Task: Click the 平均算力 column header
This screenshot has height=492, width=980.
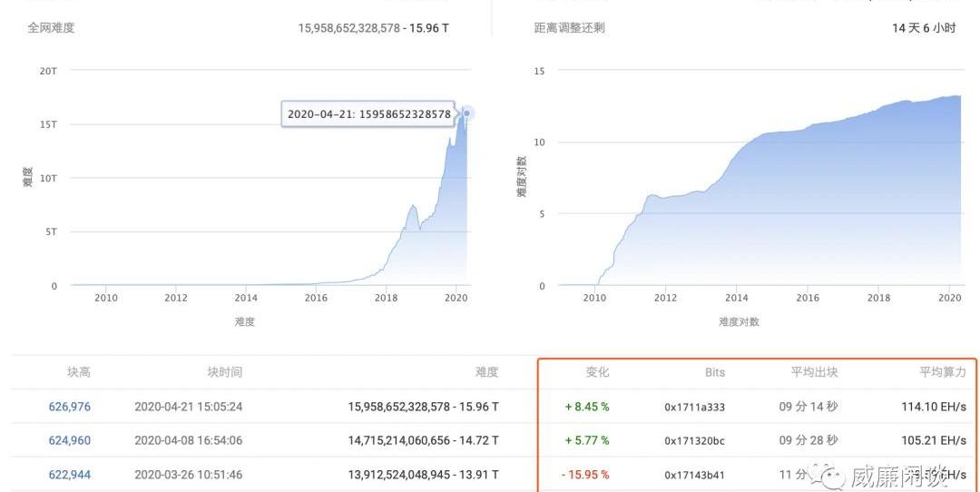Action: tap(943, 372)
